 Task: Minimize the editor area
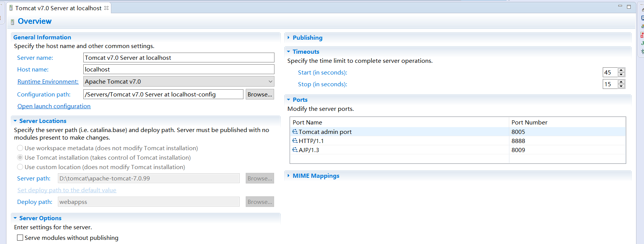point(620,6)
